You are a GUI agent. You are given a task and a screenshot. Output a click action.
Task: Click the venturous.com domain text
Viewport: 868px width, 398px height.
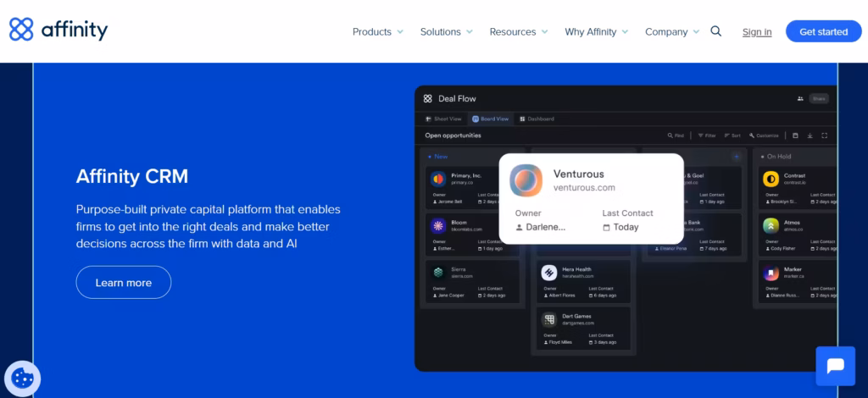click(x=584, y=188)
